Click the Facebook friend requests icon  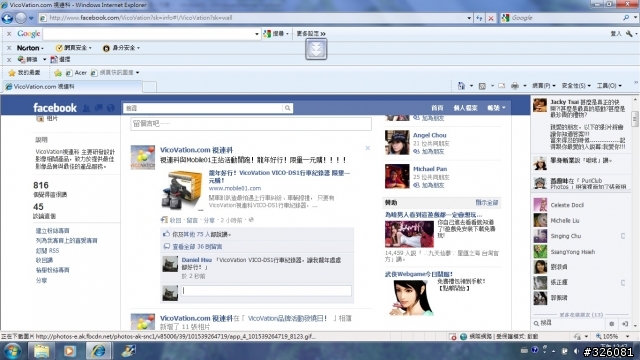point(86,108)
